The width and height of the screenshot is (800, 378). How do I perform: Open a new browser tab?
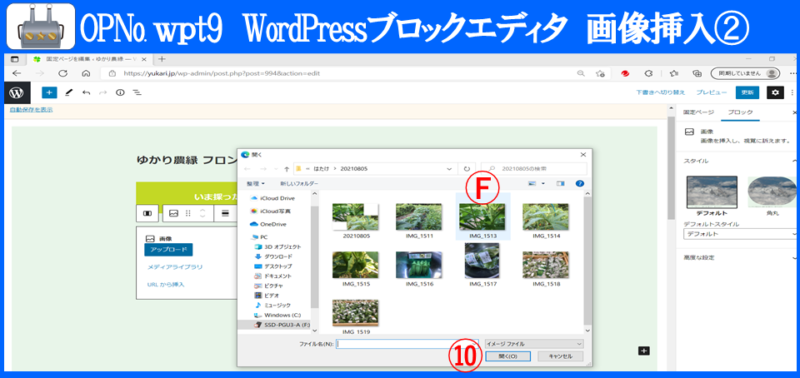[x=162, y=59]
